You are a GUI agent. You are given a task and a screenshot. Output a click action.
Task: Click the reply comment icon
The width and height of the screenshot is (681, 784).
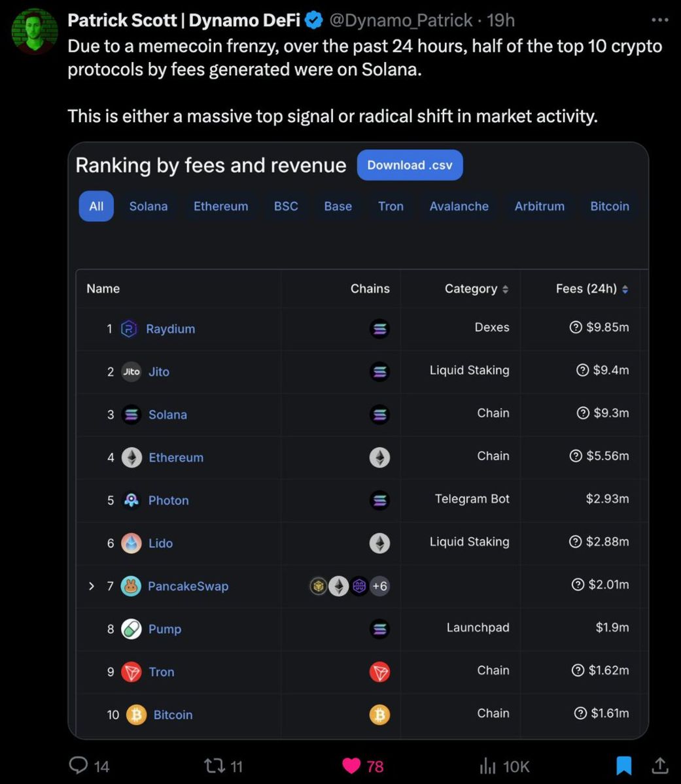point(79,765)
